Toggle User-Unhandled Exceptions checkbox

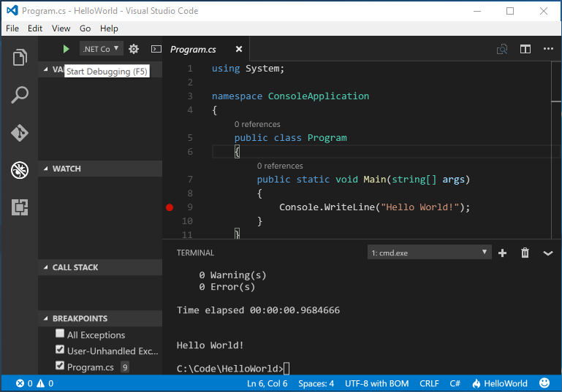60,350
